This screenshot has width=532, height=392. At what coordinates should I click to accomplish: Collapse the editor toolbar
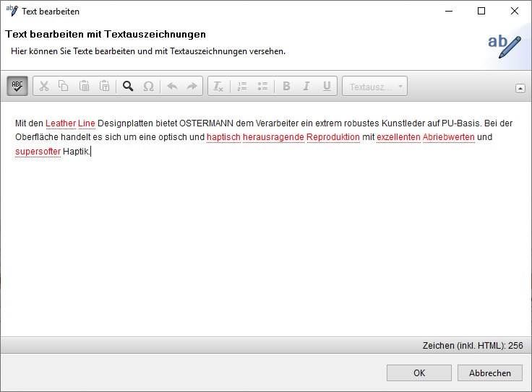(x=520, y=88)
